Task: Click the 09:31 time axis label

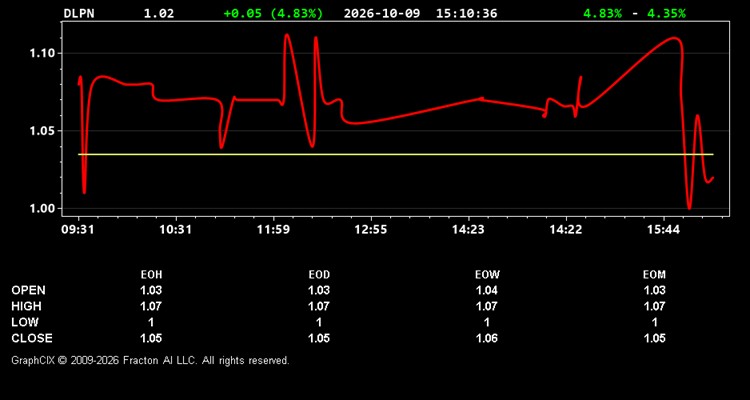Action: (x=77, y=229)
